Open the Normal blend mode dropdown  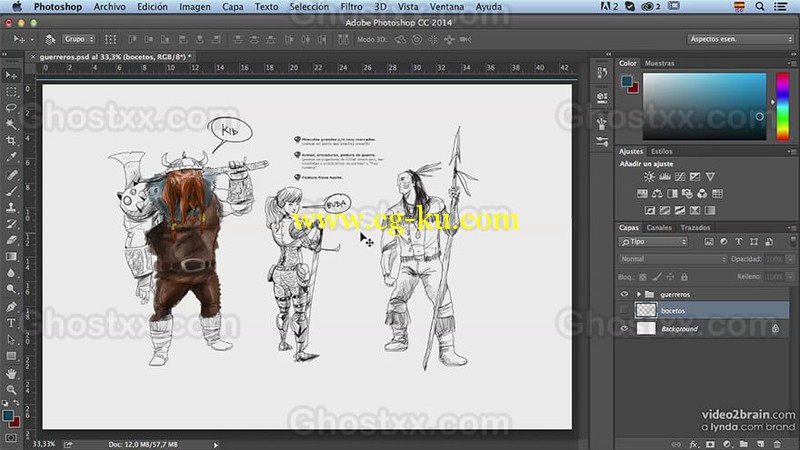672,259
